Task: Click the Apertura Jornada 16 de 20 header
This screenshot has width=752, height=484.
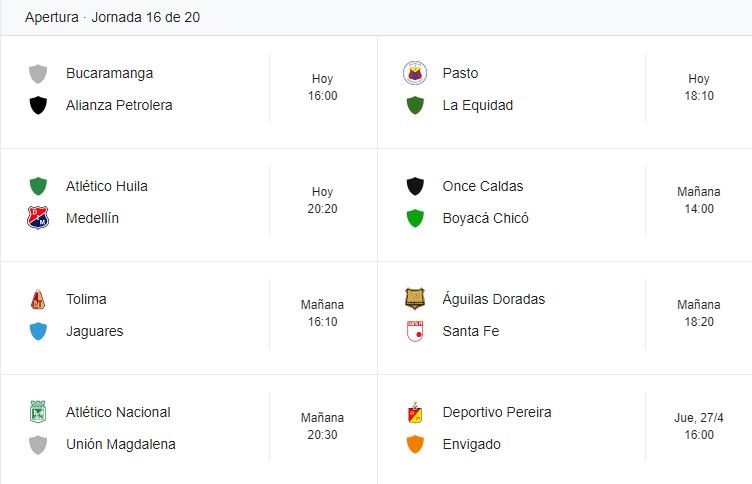Action: [112, 17]
